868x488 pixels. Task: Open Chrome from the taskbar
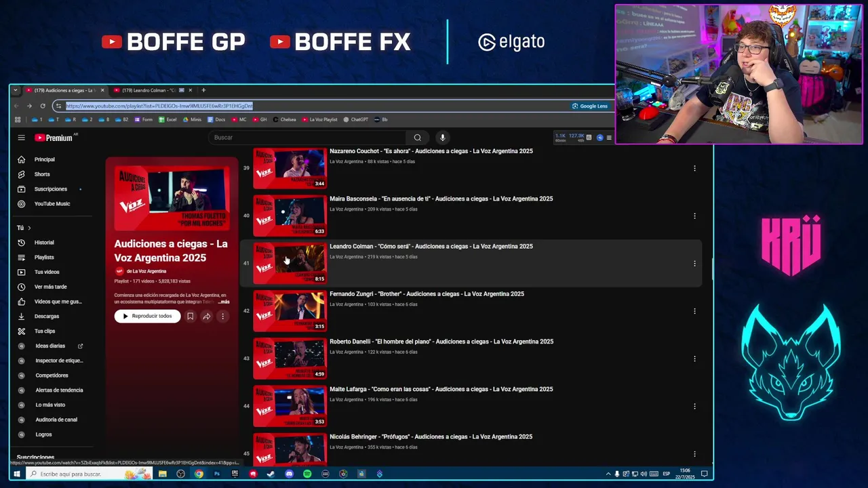click(x=199, y=474)
